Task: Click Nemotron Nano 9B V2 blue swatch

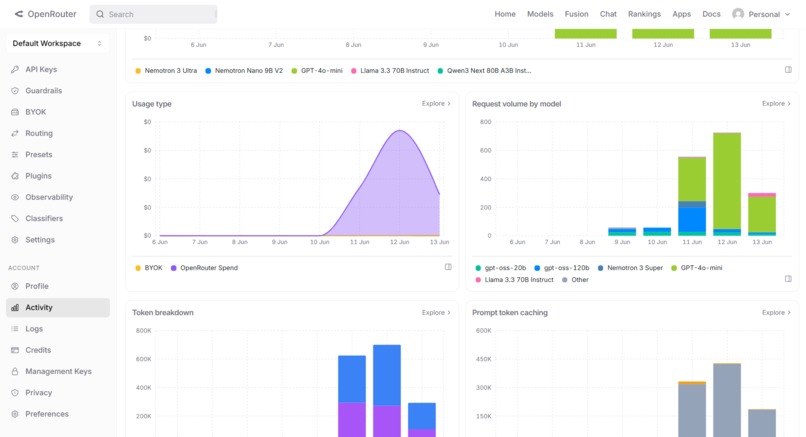Action: 208,71
